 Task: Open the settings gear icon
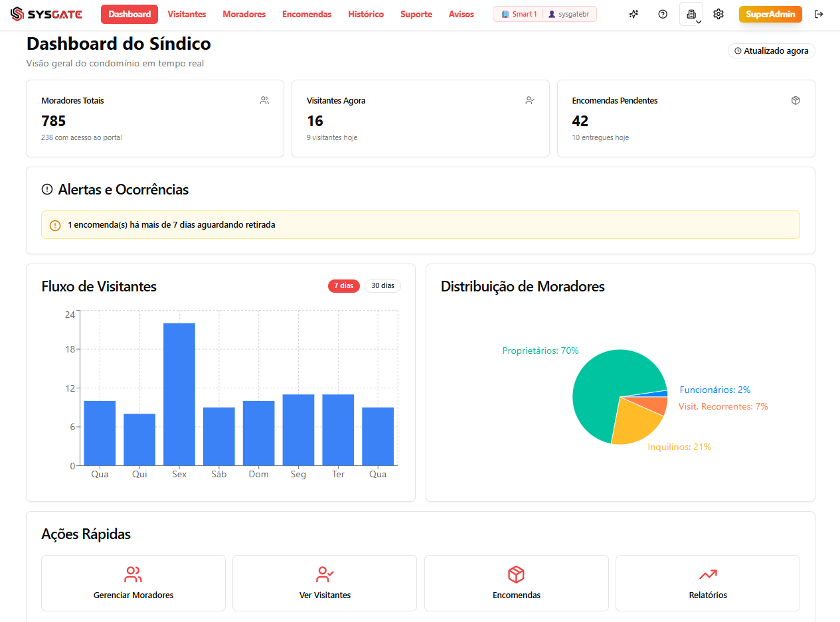(718, 14)
